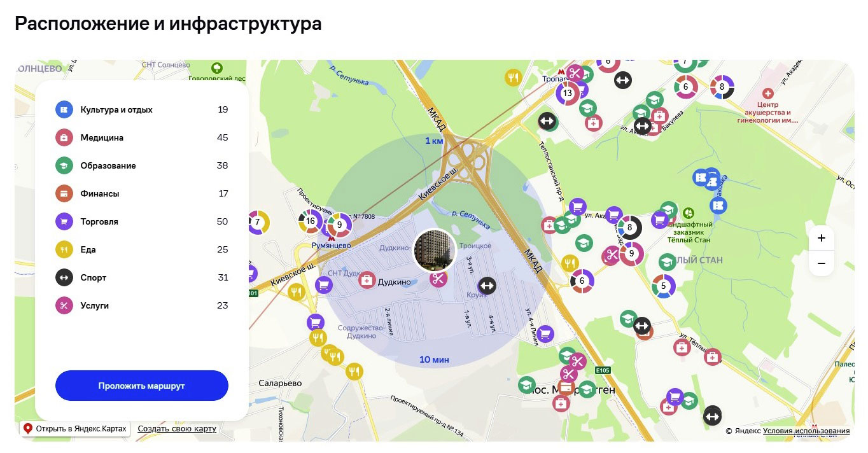Click the Дудкино place label
868x453 pixels.
click(395, 282)
